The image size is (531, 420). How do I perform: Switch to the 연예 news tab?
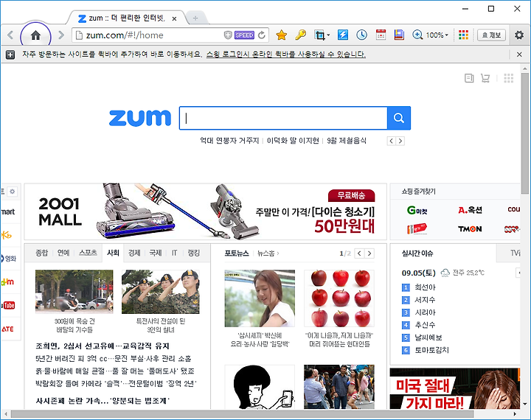coord(63,253)
